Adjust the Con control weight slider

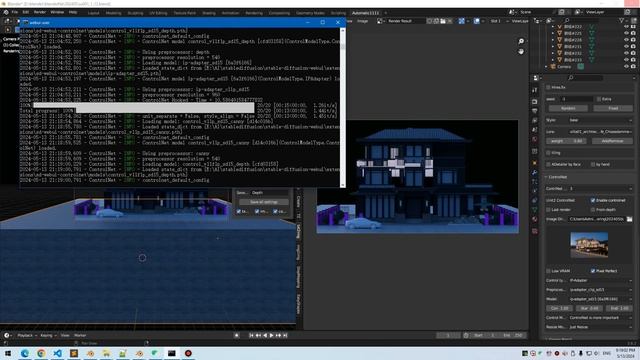click(559, 308)
